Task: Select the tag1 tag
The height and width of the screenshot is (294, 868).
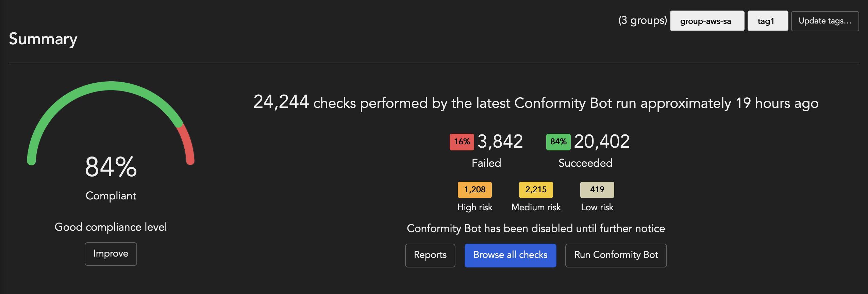Action: [x=767, y=21]
